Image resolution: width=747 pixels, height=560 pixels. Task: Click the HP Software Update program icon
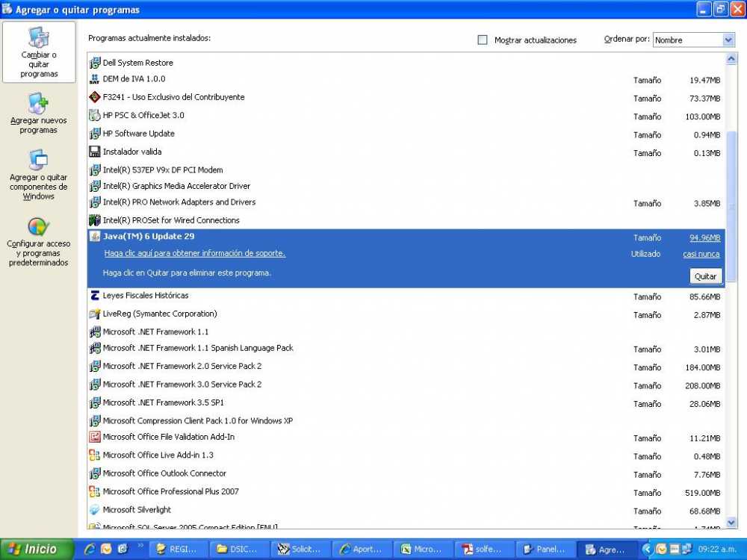tap(95, 134)
